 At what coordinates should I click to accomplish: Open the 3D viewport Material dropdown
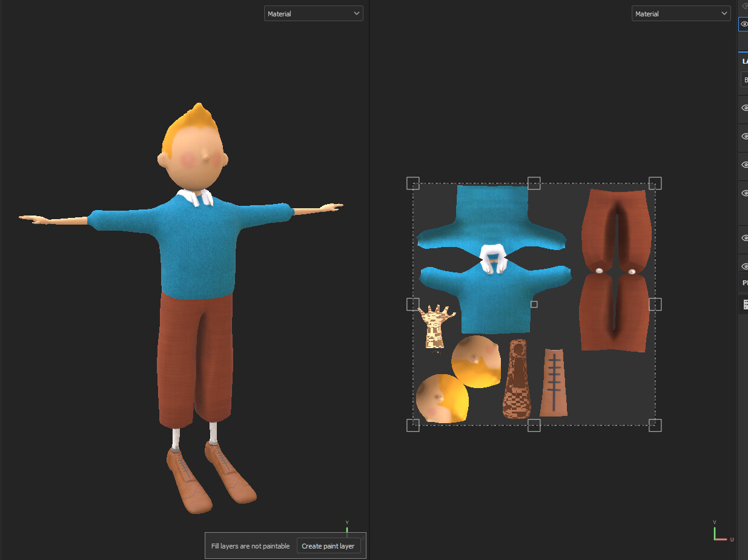tap(313, 13)
